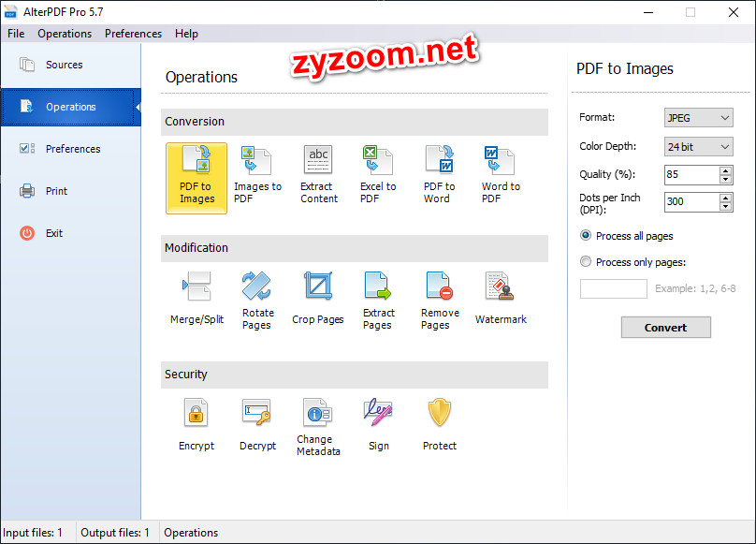Click the Input files status entry
Viewport: 756px width, 544px height.
(33, 533)
